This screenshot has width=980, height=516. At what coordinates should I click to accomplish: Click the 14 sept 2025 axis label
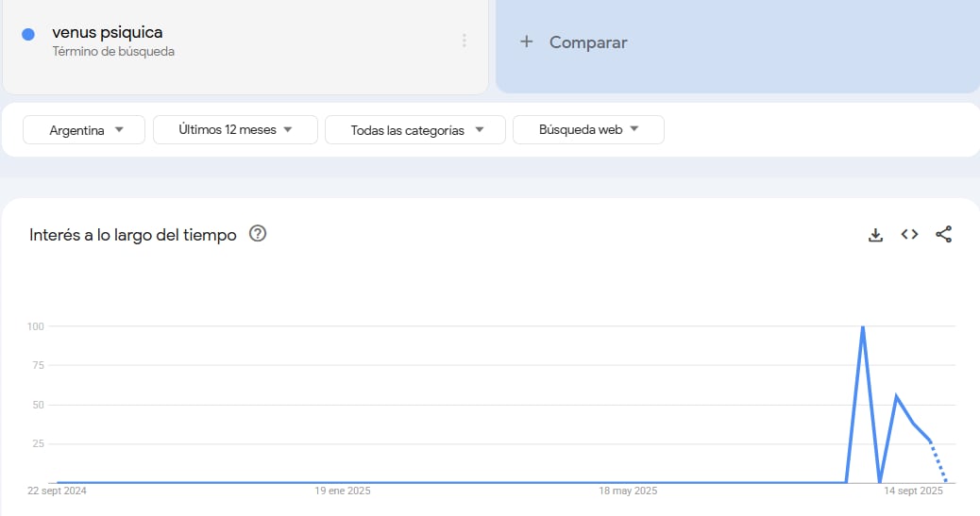913,491
